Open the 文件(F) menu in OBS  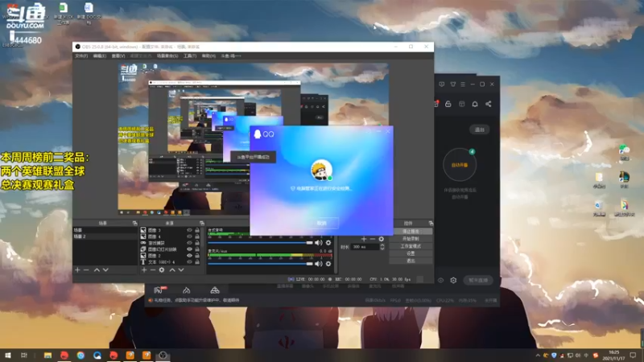(x=81, y=56)
